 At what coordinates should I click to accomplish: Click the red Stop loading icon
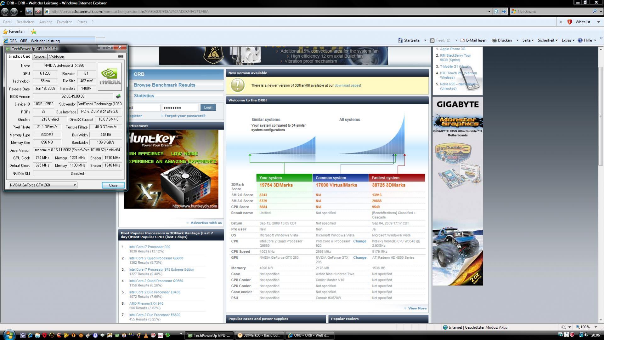coord(38,11)
